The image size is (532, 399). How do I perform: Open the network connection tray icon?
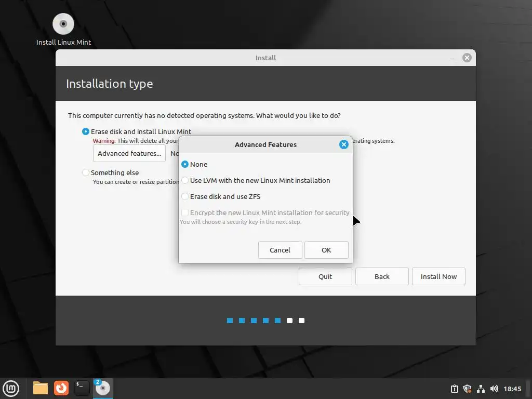[481, 389]
